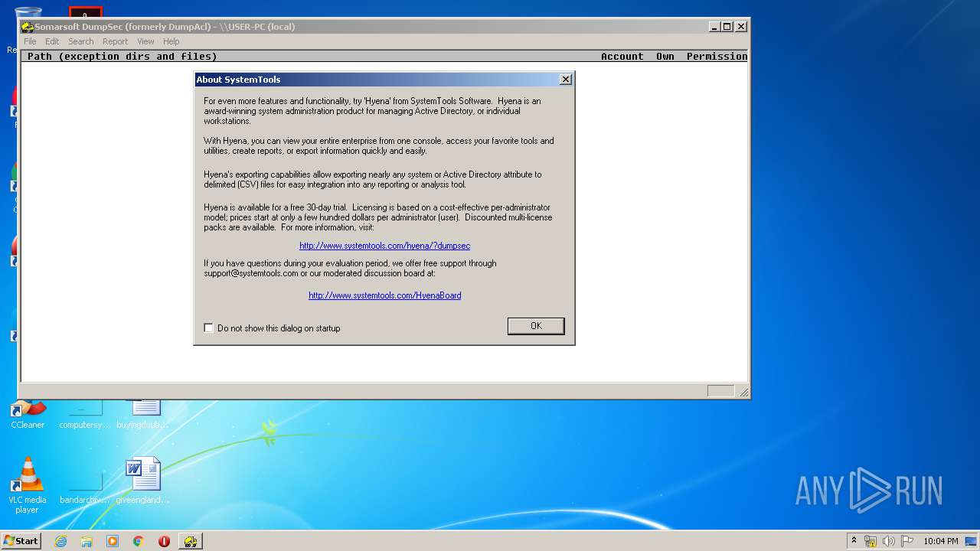Click the Show desktop monitor icon
Image resolution: width=980 pixels, height=551 pixels.
tap(972, 541)
